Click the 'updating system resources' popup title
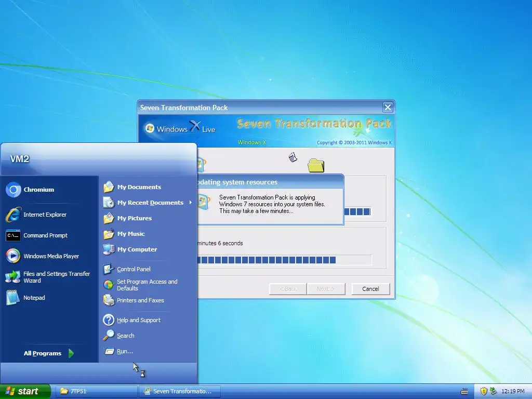 pos(237,182)
